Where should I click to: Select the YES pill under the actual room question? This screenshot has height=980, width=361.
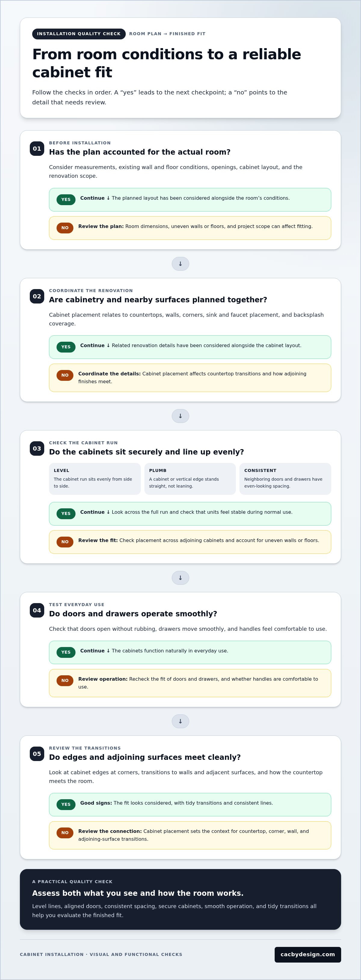(x=66, y=199)
